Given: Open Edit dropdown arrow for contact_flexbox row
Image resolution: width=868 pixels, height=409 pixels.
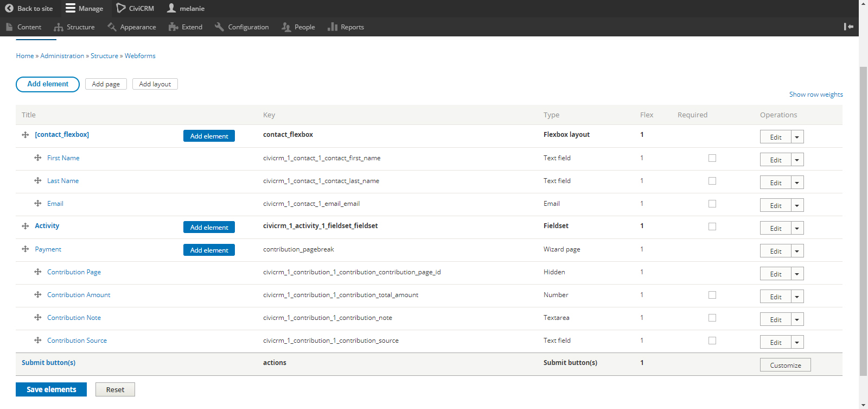Looking at the screenshot, I should [797, 137].
